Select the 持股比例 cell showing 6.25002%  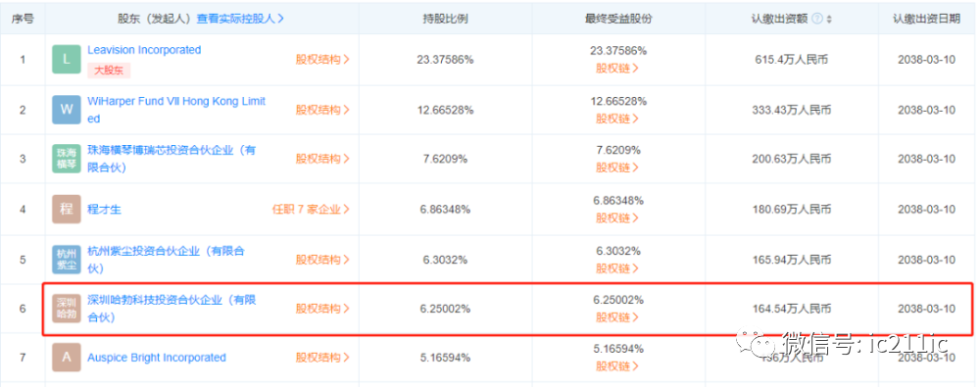point(445,309)
